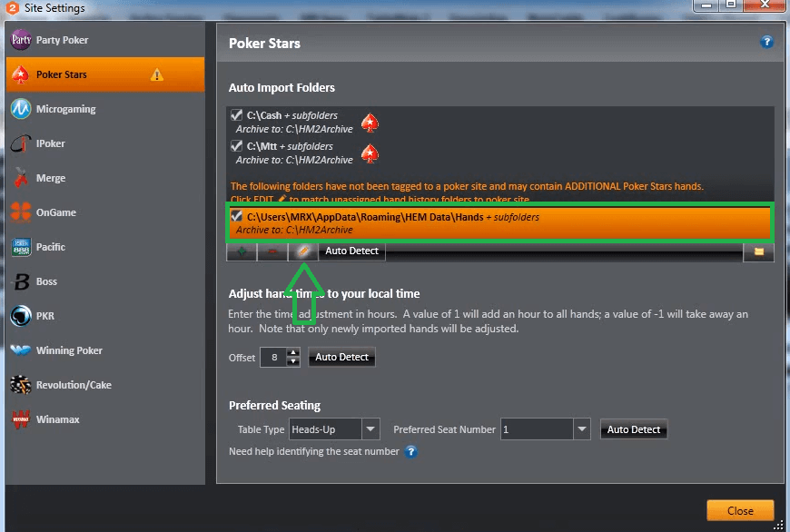The image size is (790, 532).
Task: Click the yellow folder browse icon
Action: (x=759, y=251)
